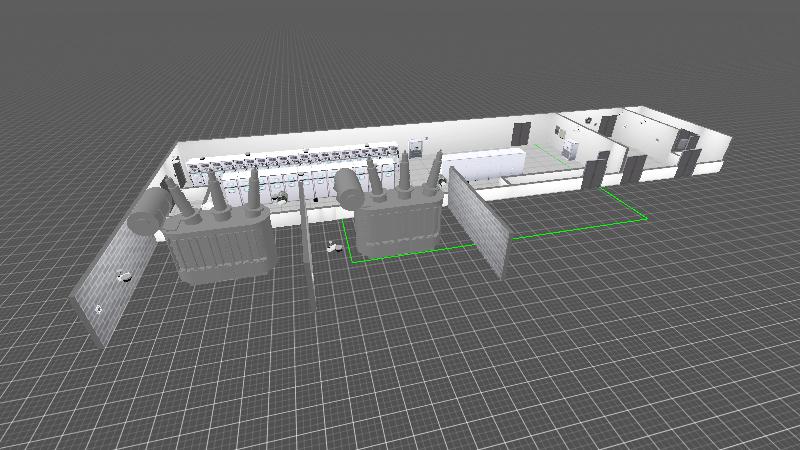This screenshot has width=800, height=450.
Task: Select the small camera device between the transformers
Action: 333,243
